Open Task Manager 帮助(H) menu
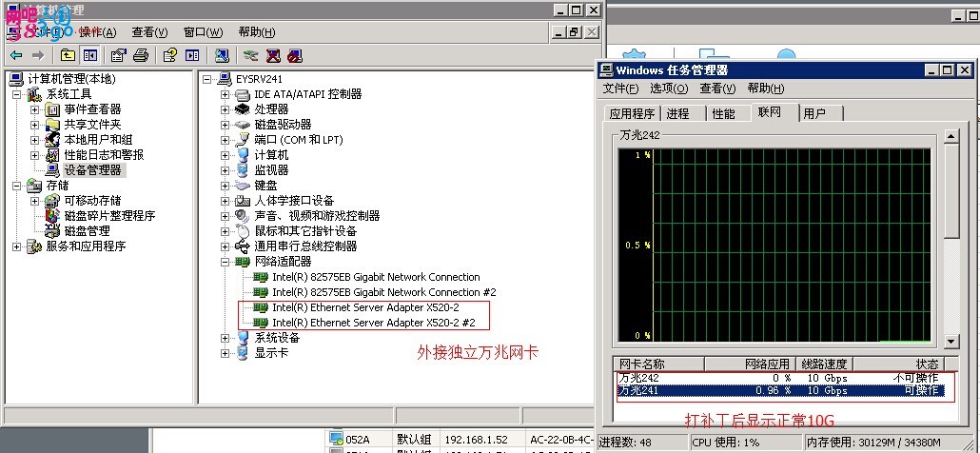 [766, 89]
